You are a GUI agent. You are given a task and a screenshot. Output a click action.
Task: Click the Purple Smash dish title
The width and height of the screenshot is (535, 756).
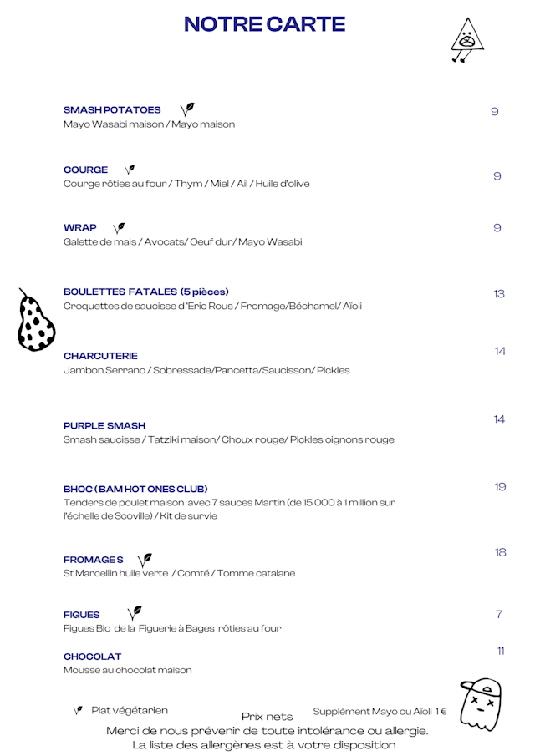104,425
